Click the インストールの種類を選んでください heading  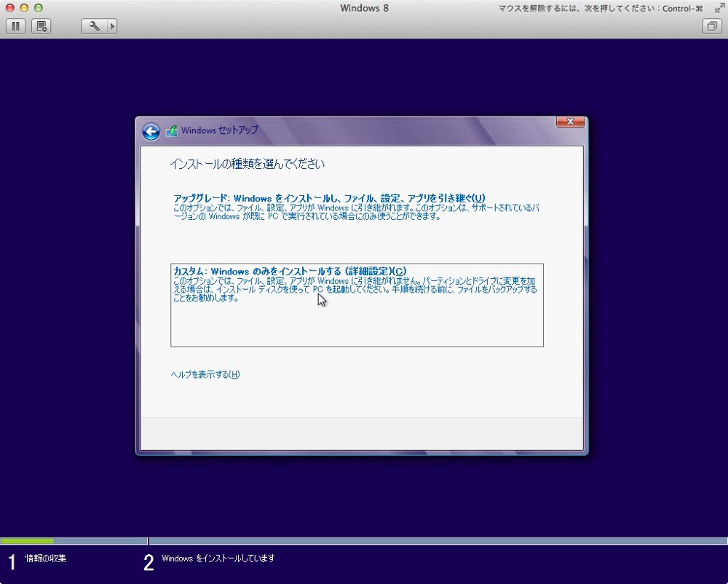click(247, 164)
